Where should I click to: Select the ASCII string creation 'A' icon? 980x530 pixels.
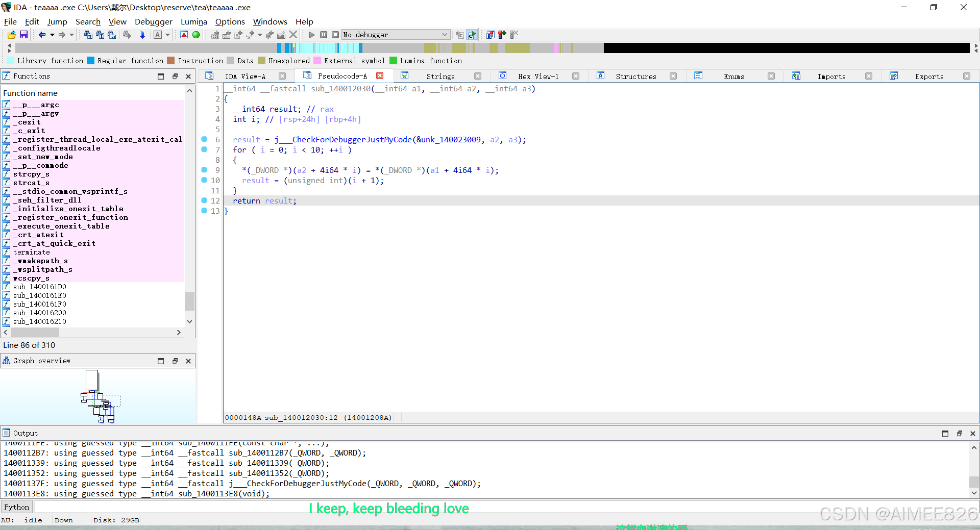158,35
